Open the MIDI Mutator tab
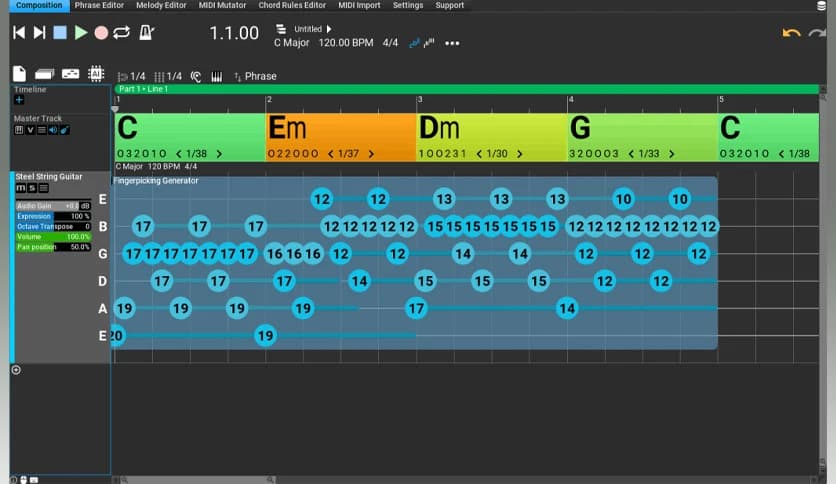 [222, 5]
